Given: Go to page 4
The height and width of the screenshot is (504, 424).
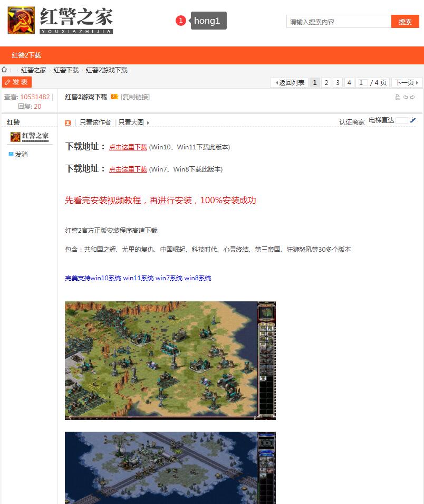Looking at the screenshot, I should pos(349,83).
